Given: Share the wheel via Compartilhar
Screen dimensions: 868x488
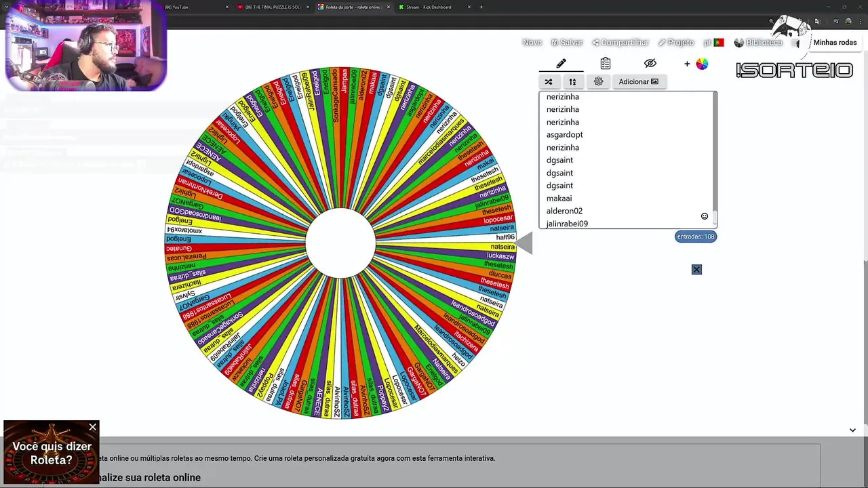Looking at the screenshot, I should point(620,43).
